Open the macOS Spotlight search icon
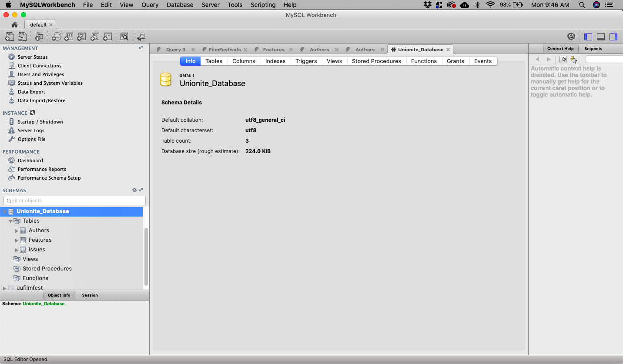This screenshot has height=364, width=623. [582, 5]
